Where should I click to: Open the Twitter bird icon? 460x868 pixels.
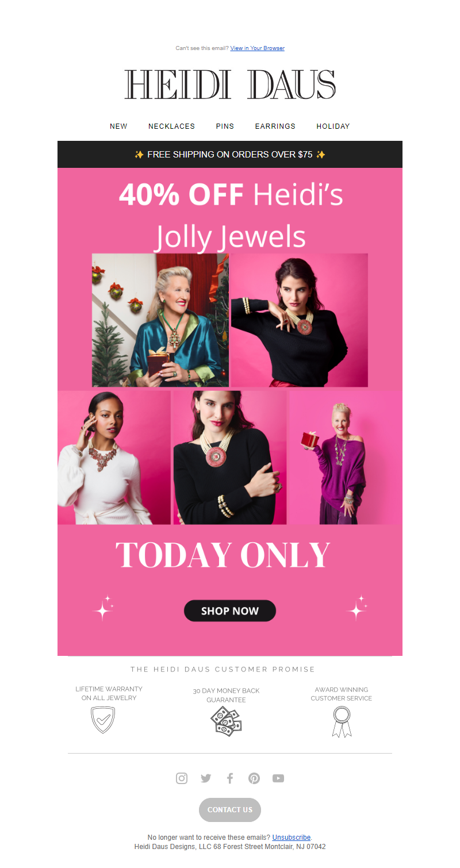coord(206,778)
